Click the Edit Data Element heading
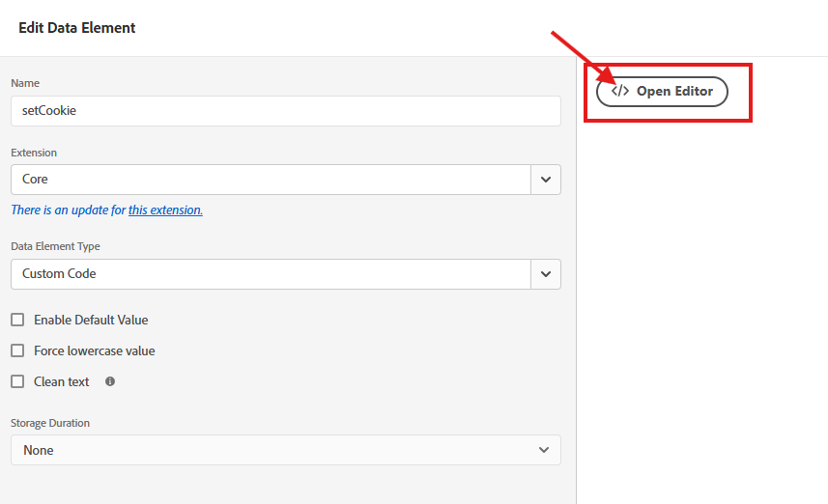Image resolution: width=828 pixels, height=504 pixels. pyautogui.click(x=77, y=27)
